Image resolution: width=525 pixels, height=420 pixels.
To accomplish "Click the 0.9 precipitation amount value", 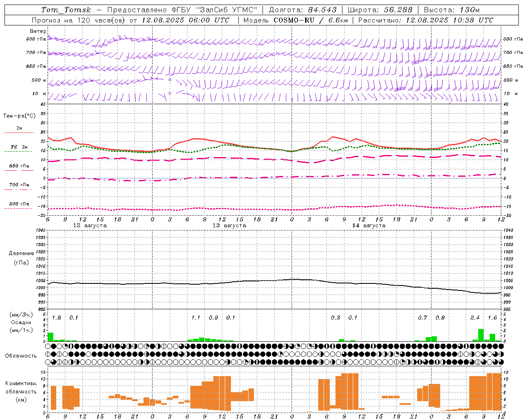I will tap(213, 318).
